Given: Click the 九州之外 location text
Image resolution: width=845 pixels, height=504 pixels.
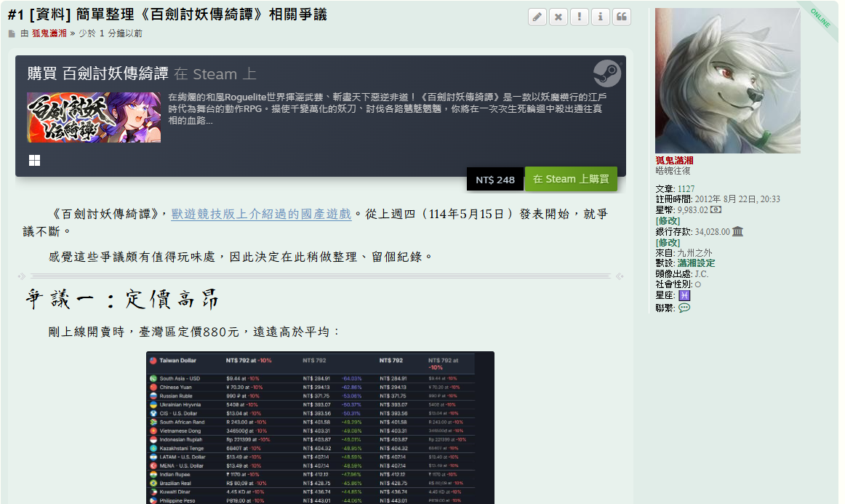Looking at the screenshot, I should click(x=694, y=253).
